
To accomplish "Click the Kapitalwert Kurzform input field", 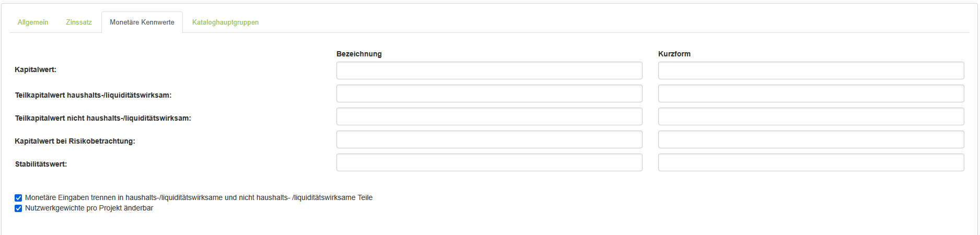I will coord(811,70).
